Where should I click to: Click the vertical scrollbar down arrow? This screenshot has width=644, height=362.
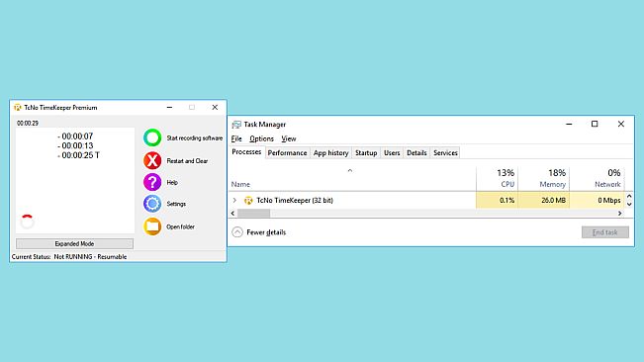(629, 204)
